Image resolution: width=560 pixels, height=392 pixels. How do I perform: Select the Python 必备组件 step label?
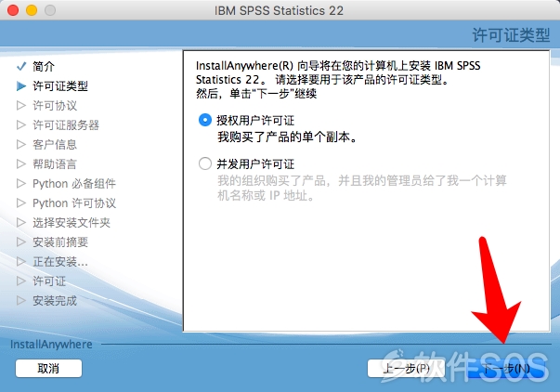click(74, 183)
